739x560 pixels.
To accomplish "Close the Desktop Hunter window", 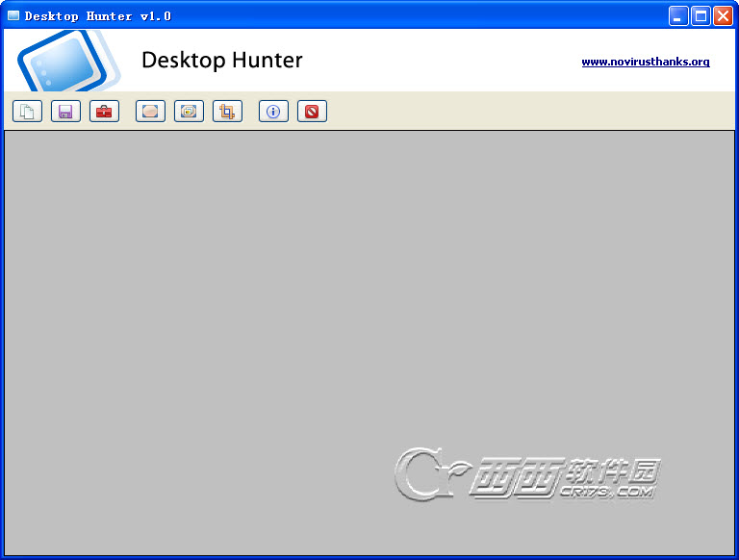I will (x=723, y=16).
